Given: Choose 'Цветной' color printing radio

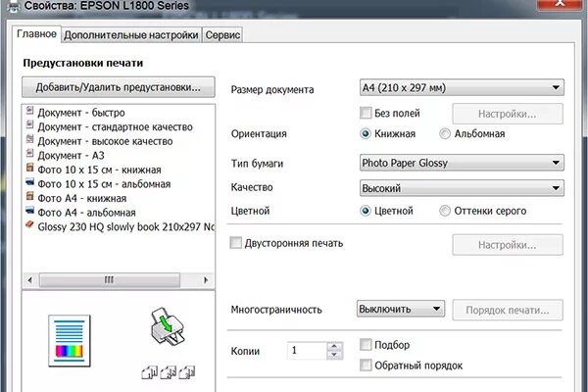Looking at the screenshot, I should (365, 211).
